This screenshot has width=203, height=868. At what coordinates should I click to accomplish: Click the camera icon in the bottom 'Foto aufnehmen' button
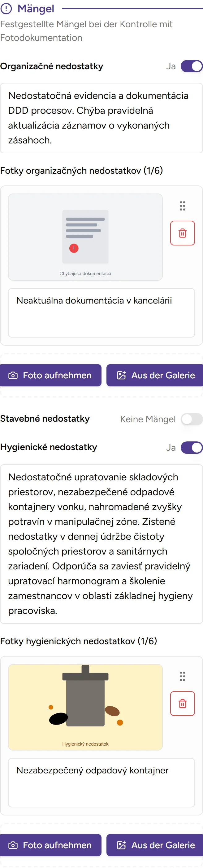(13, 845)
